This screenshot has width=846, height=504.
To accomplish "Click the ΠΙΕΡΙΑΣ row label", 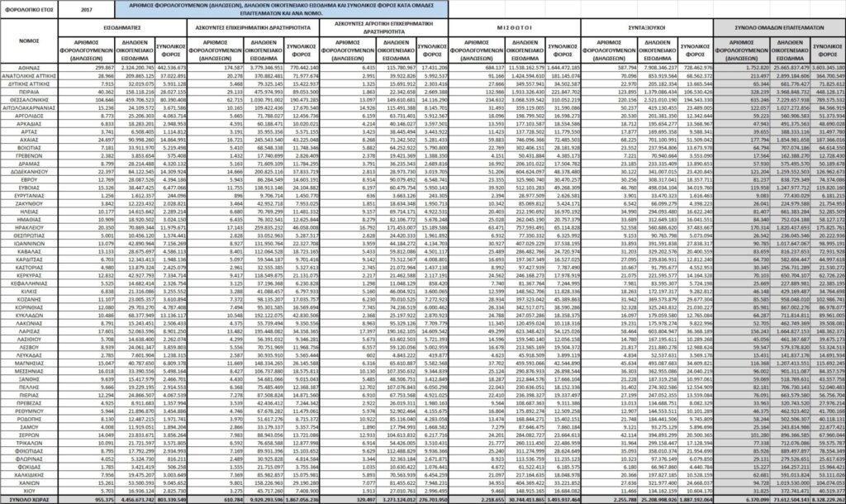I will pyautogui.click(x=29, y=395).
